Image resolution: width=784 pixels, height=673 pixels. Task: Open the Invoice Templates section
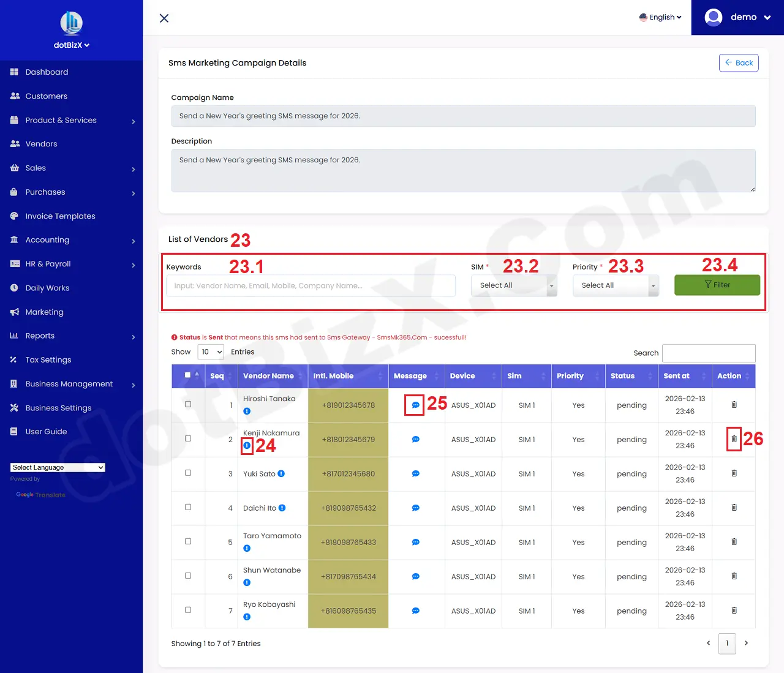point(61,216)
